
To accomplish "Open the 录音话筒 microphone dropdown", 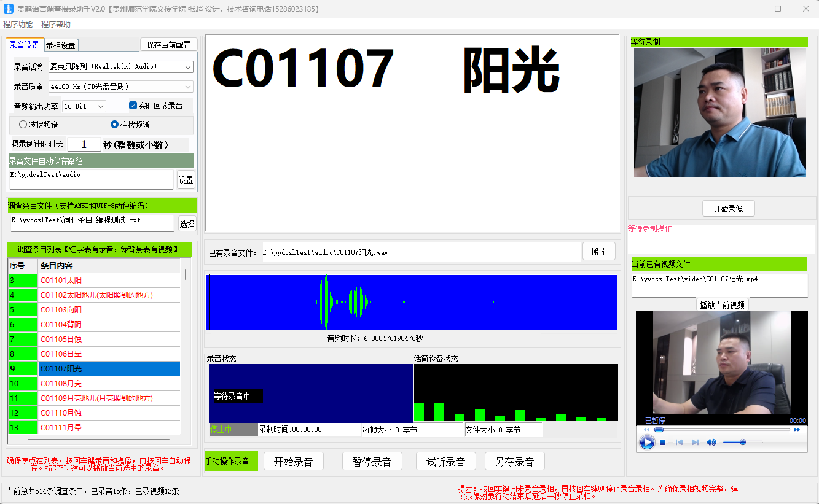I will (x=121, y=66).
